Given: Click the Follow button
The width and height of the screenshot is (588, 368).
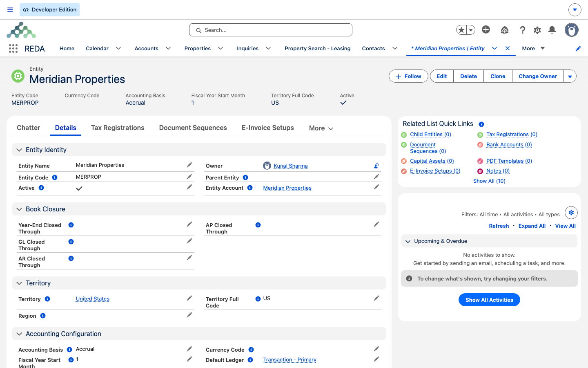Looking at the screenshot, I should pyautogui.click(x=408, y=76).
